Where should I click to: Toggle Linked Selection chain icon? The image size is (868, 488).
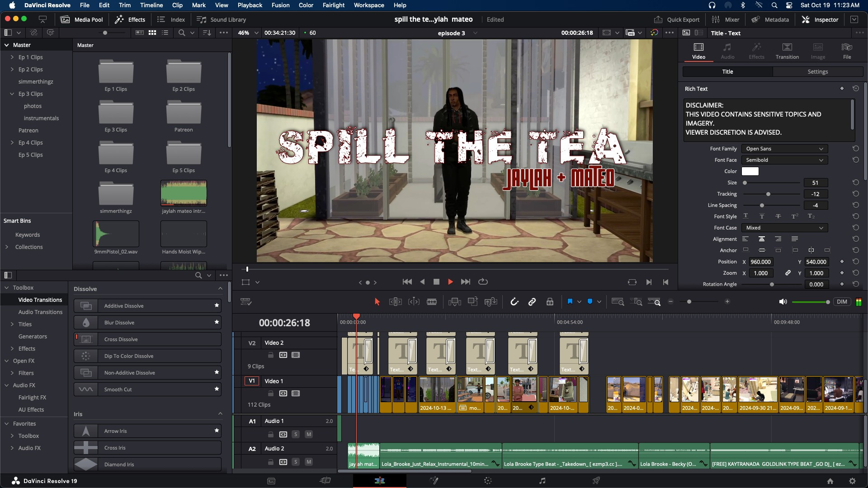[532, 302]
